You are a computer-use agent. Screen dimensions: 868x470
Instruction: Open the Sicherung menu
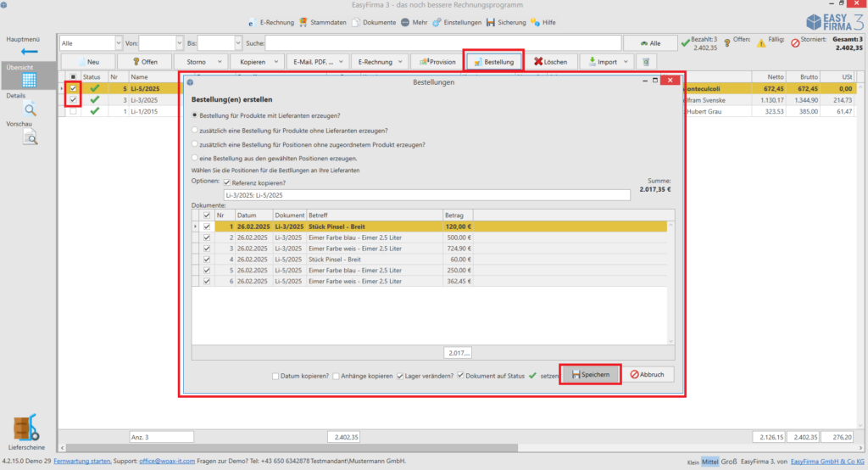[506, 23]
